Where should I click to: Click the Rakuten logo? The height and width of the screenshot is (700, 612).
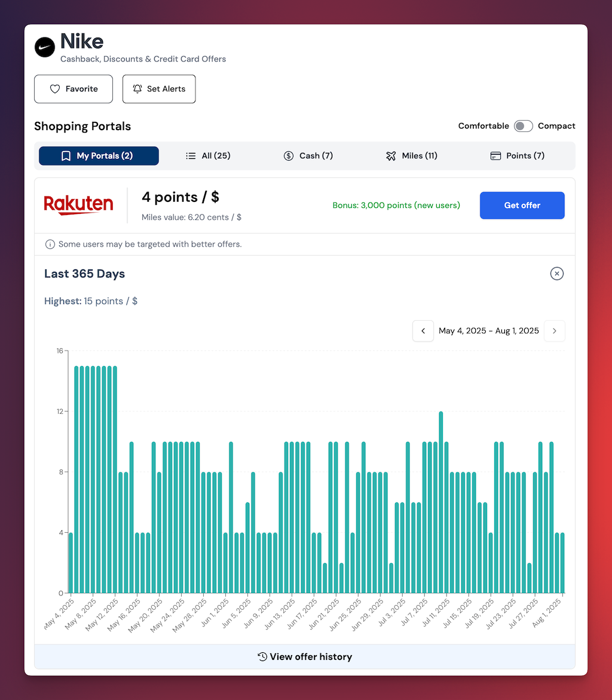coord(79,205)
